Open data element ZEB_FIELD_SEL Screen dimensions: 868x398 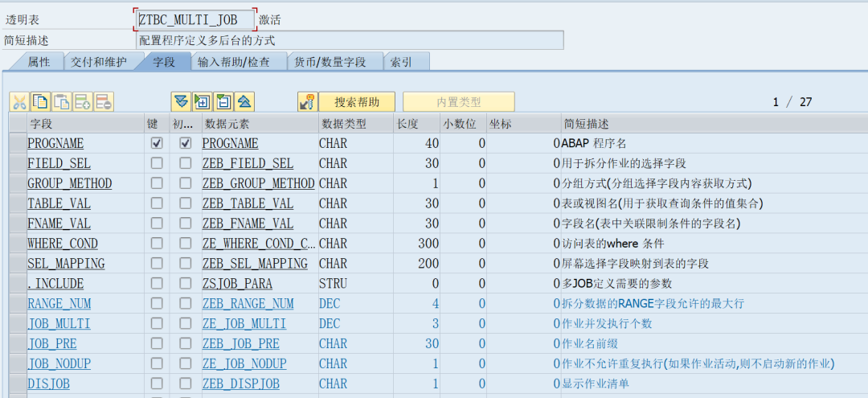pos(248,163)
